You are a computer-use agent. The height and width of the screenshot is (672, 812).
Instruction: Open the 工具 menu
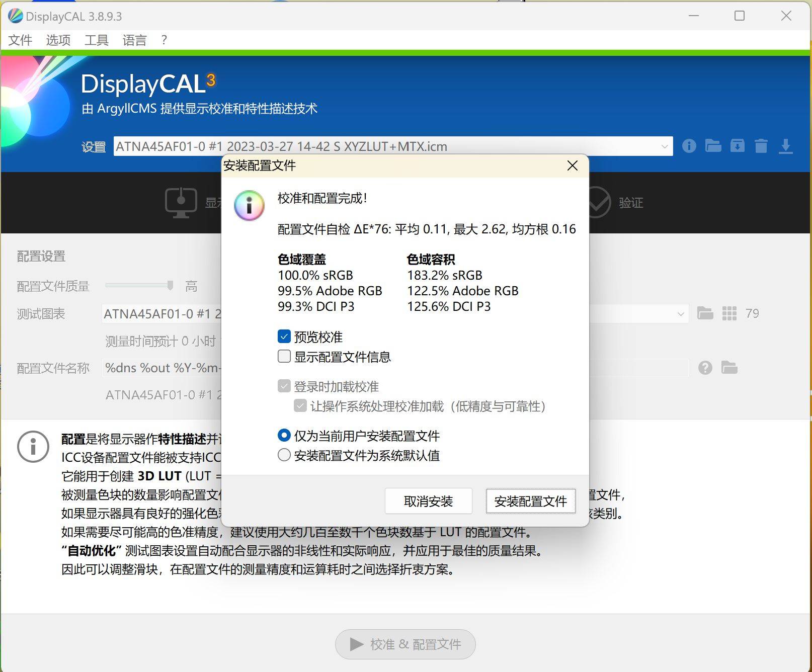coord(96,40)
